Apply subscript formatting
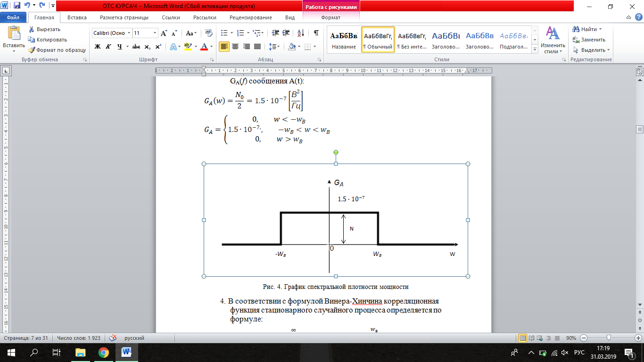This screenshot has height=362, width=644. coord(147,47)
